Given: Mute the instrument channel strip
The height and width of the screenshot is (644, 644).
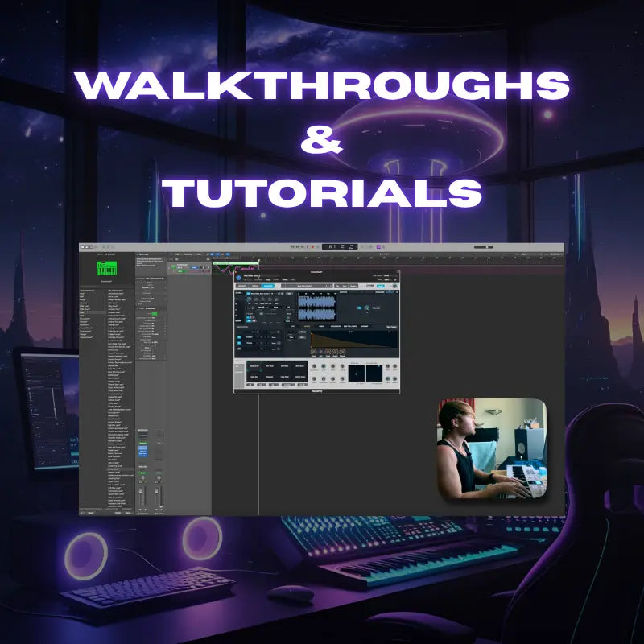Looking at the screenshot, I should (140, 482).
